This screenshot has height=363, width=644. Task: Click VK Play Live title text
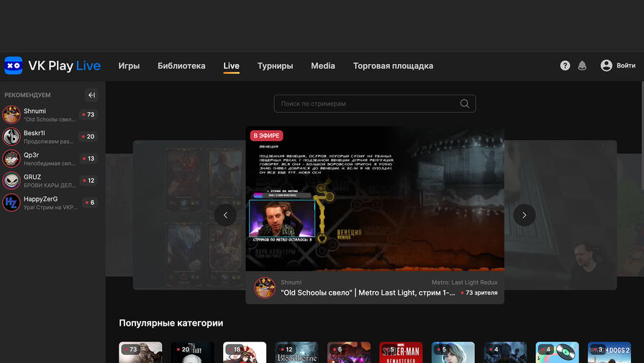click(65, 65)
